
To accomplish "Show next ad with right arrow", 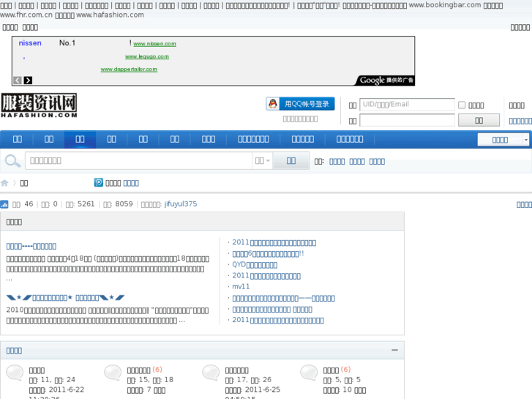I will tap(28, 80).
